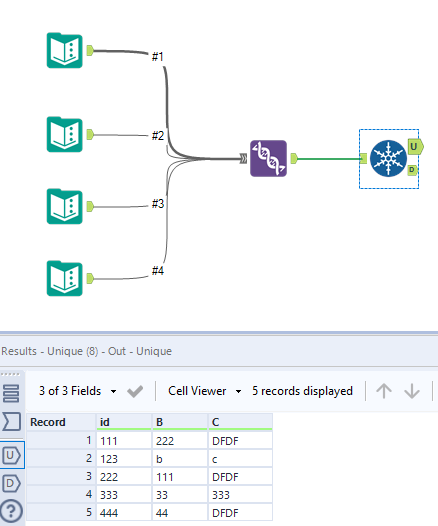Select C cell DFDF in record 5

pos(240,513)
